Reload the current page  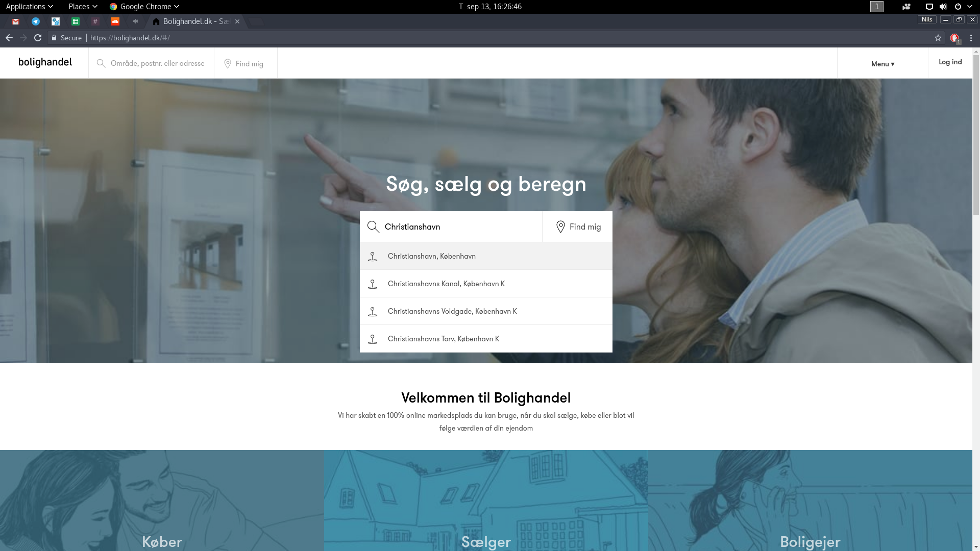point(38,38)
